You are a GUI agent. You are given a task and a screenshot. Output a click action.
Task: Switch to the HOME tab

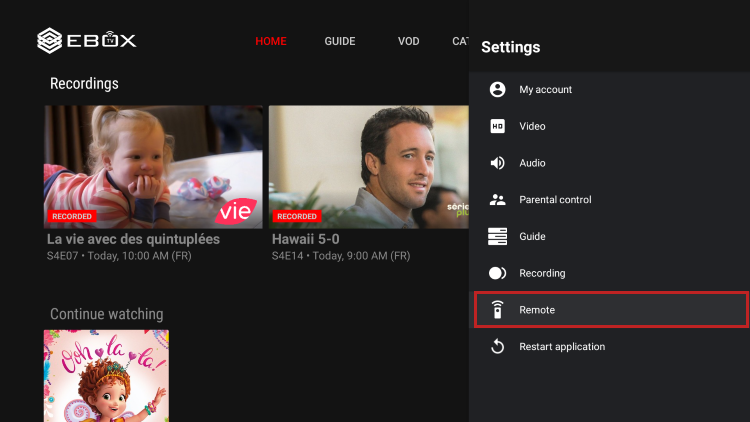[x=270, y=42]
